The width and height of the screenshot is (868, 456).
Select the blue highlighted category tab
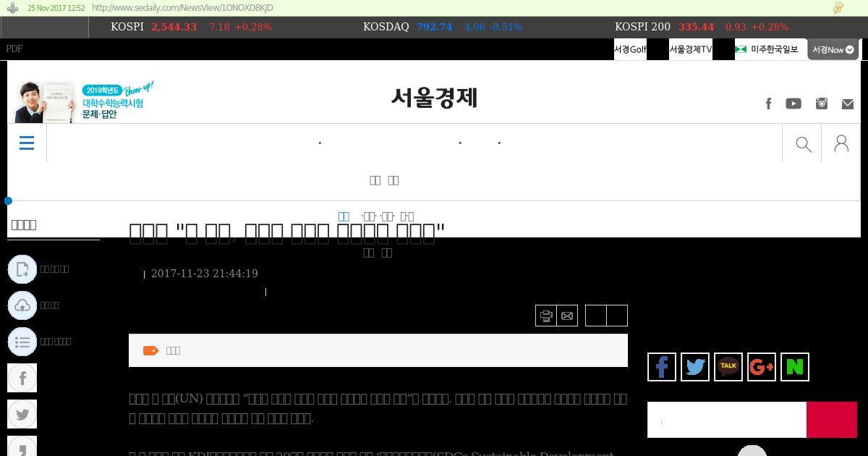point(344,216)
